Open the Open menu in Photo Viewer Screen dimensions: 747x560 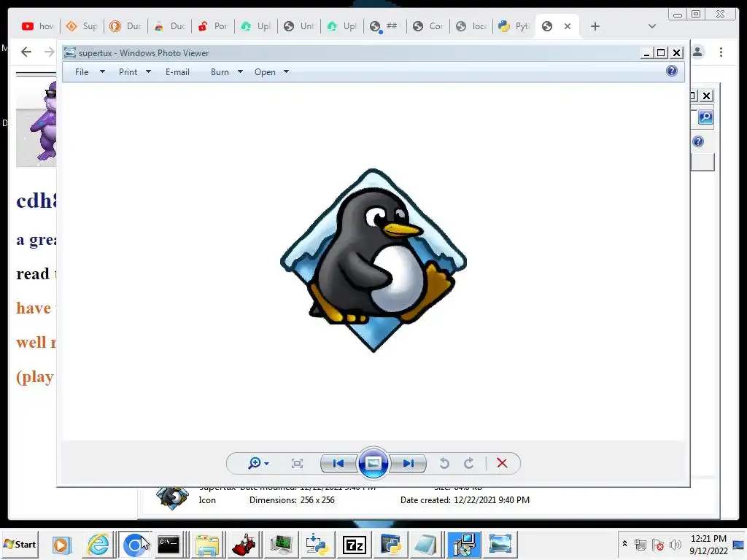265,72
